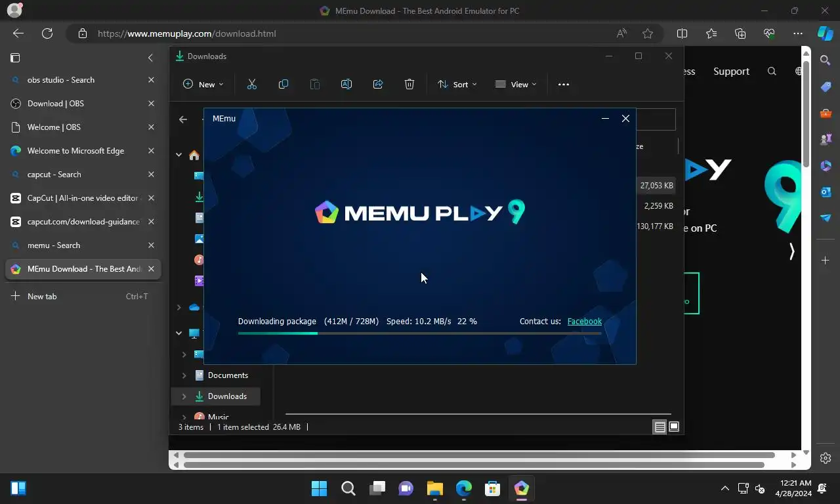The image size is (840, 504).
Task: Open Read aloud icon in address bar
Action: click(x=621, y=33)
